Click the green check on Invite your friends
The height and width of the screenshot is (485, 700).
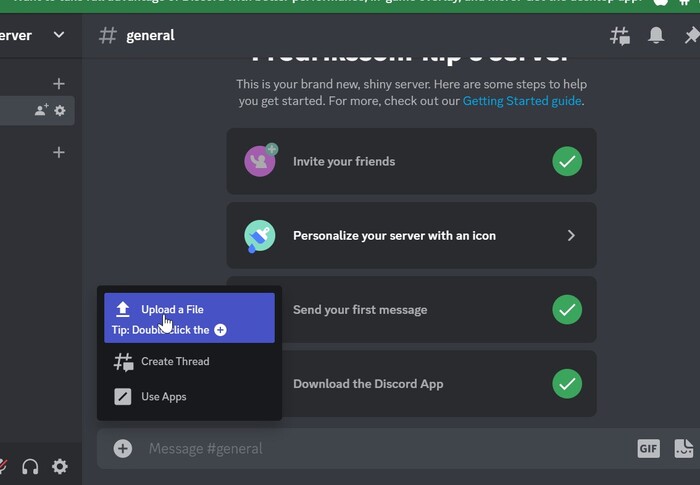[x=567, y=161]
